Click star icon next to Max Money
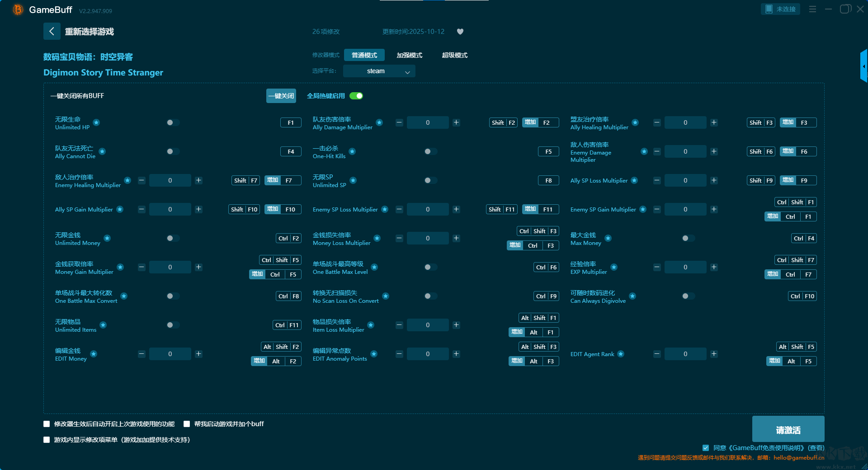 [x=608, y=238]
